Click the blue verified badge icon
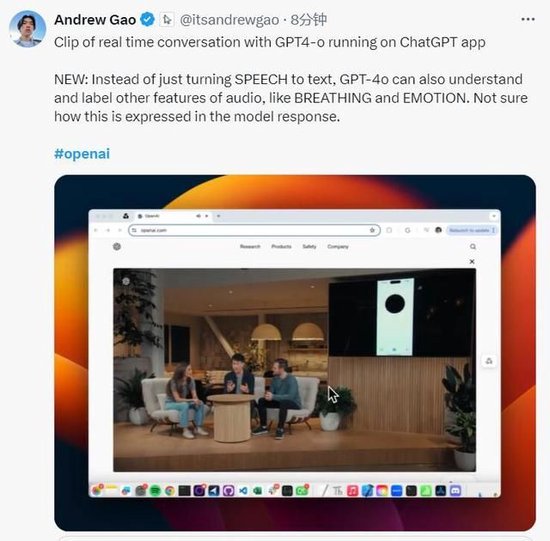Image resolution: width=550 pixels, height=541 pixels. point(147,20)
